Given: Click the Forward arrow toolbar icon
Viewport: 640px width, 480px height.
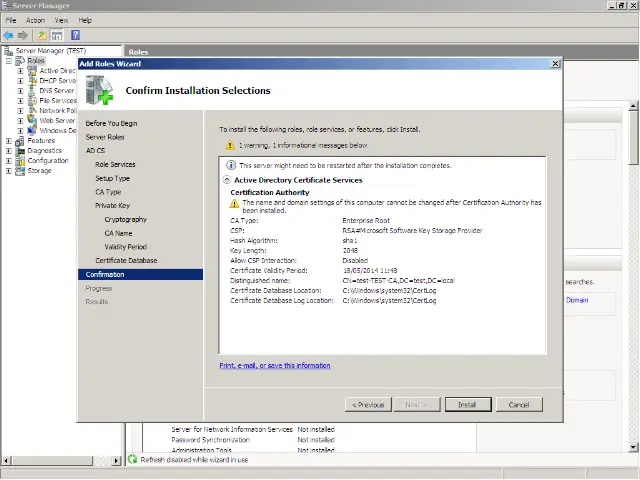Looking at the screenshot, I should click(x=23, y=36).
